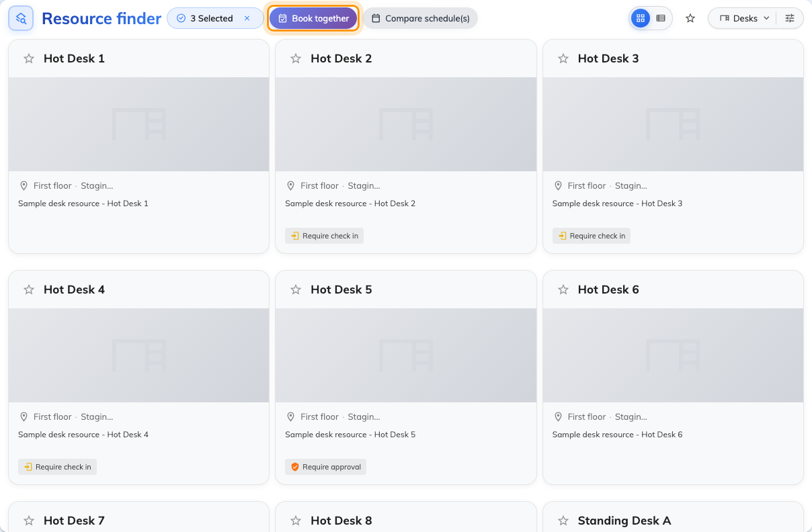Viewport: 812px width, 532px height.
Task: Click location pin icon on Hot Desk 5
Action: [290, 416]
